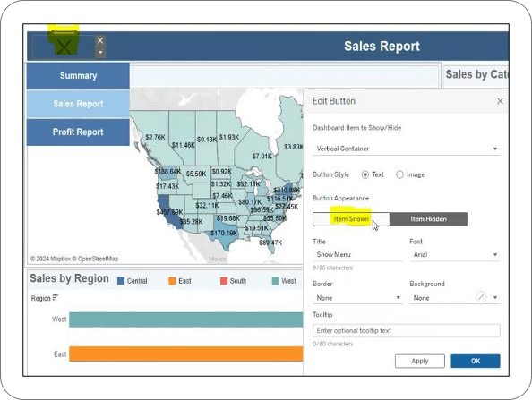The image size is (532, 400).
Task: Click the X show/hide button icon
Action: click(64, 47)
